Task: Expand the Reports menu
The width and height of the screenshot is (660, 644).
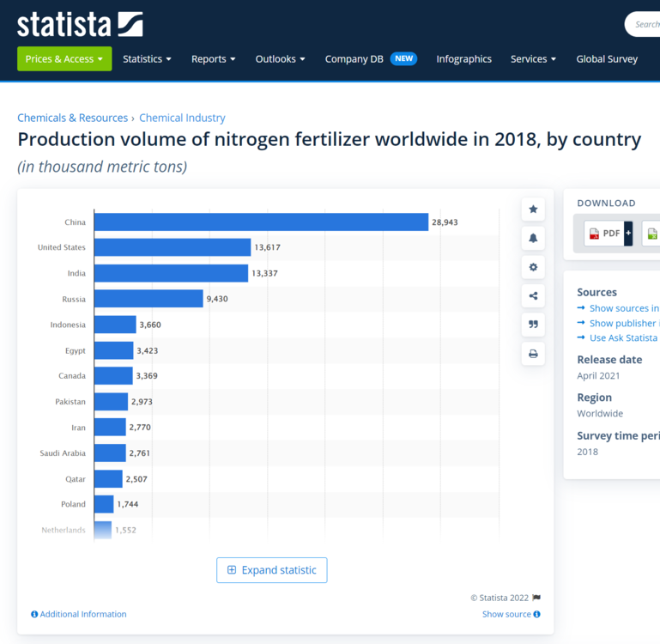Action: pos(214,59)
